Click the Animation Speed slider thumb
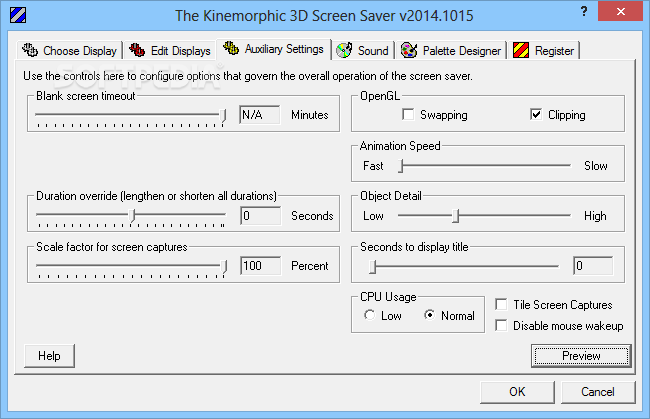The image size is (650, 419). 401,166
